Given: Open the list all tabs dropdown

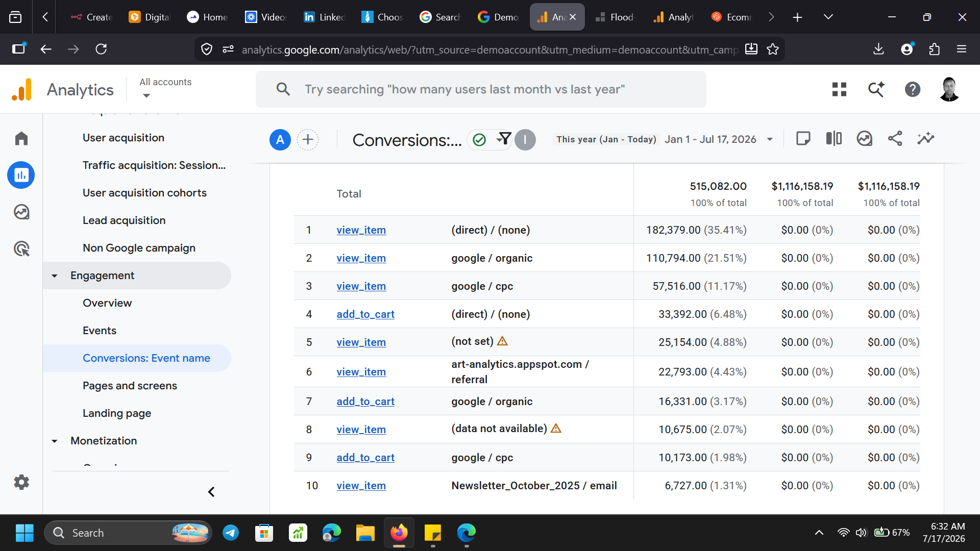Looking at the screenshot, I should (828, 17).
